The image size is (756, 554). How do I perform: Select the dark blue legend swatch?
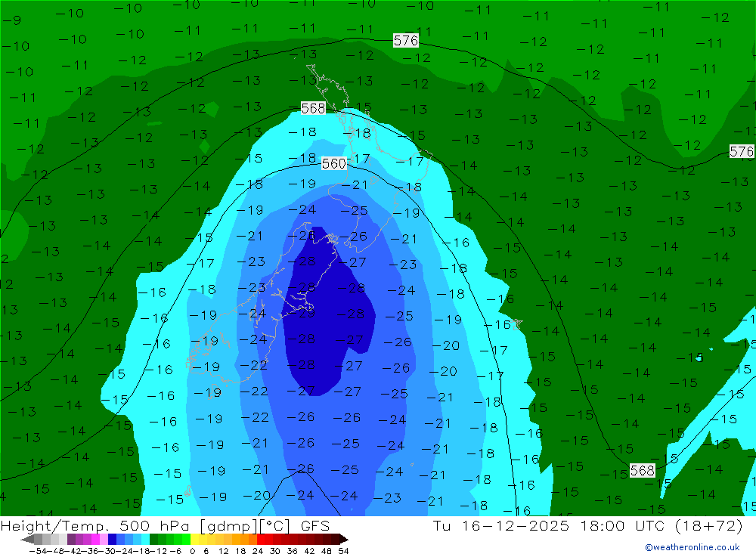tap(112, 539)
